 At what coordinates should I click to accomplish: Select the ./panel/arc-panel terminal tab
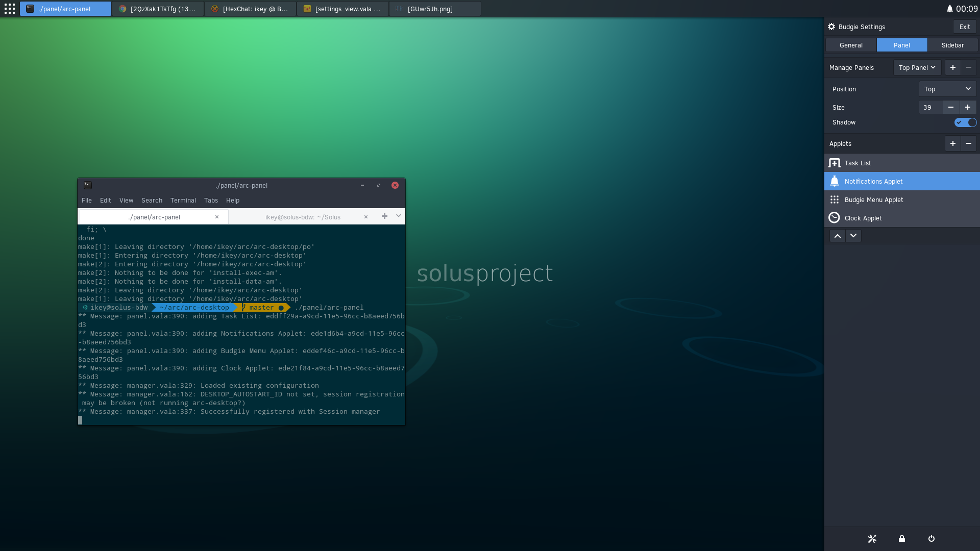click(154, 217)
